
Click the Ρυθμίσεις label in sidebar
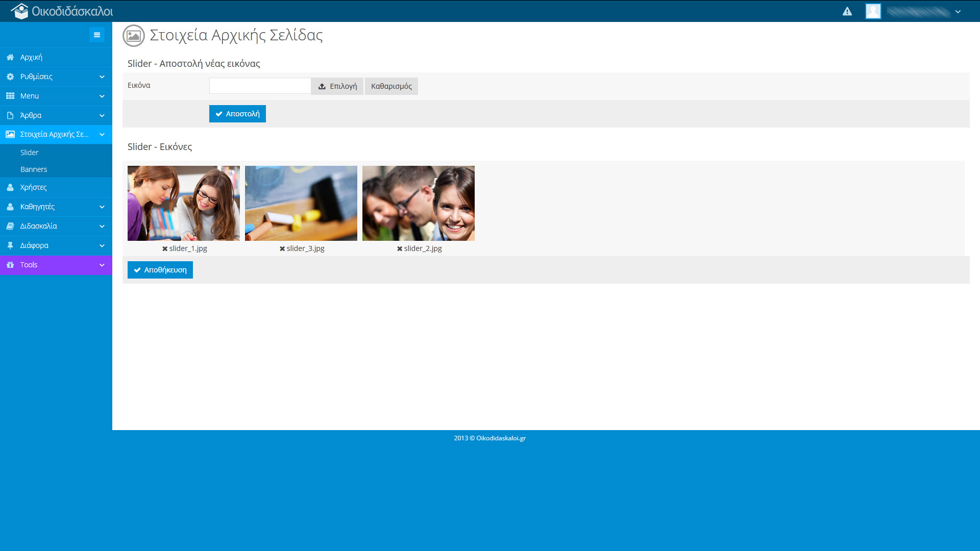(36, 77)
